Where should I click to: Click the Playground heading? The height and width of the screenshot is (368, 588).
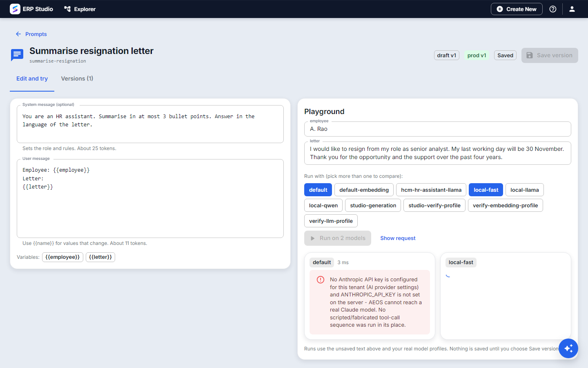(x=324, y=112)
